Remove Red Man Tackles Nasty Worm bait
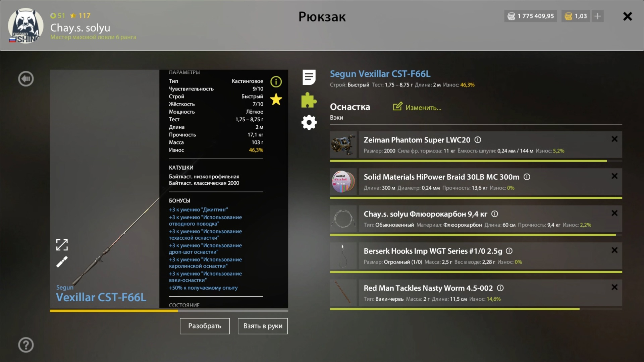This screenshot has width=644, height=362. tap(614, 287)
